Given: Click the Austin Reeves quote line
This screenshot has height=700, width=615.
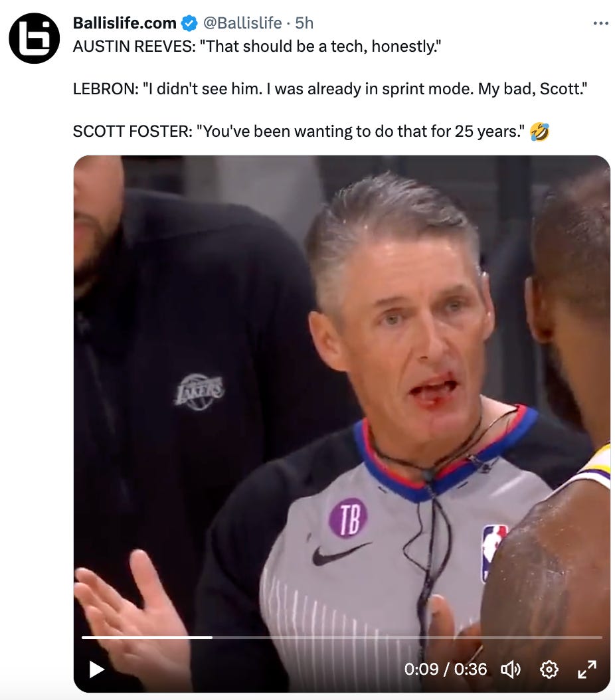Looking at the screenshot, I should pos(257,46).
